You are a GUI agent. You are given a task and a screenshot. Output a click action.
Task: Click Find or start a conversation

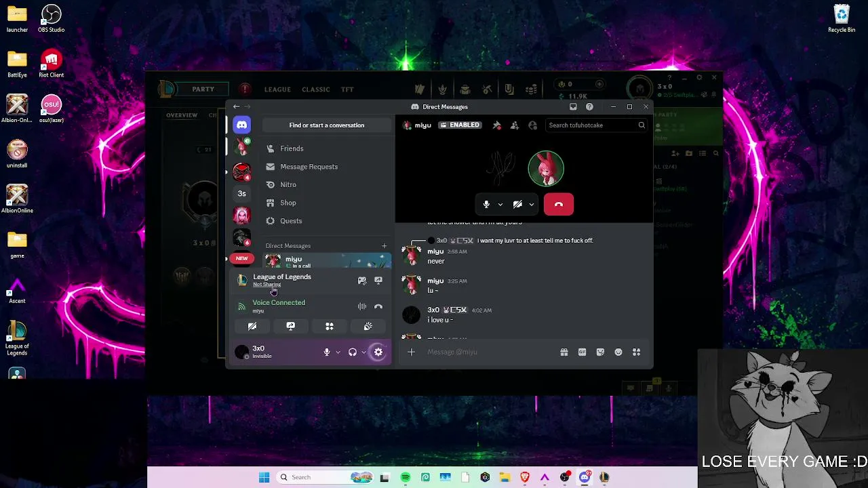[327, 125]
